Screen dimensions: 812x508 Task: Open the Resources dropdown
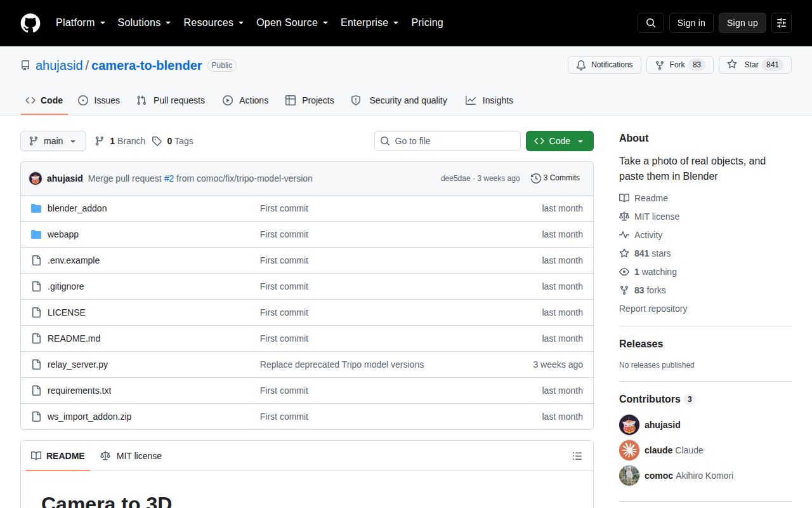214,23
